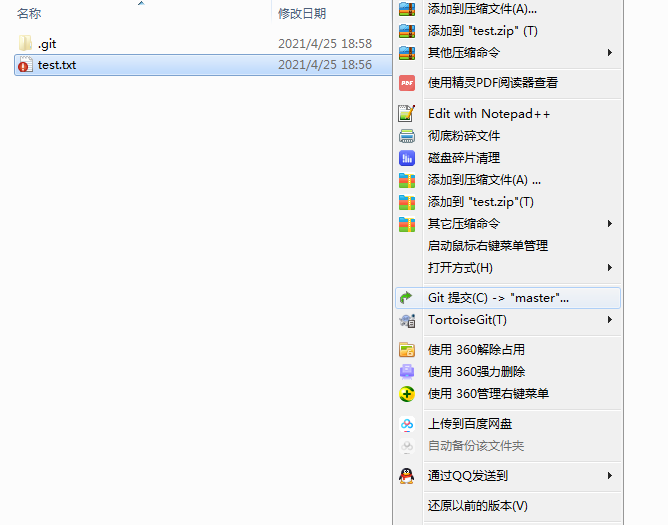Expand the TortoiseGit(T) submenu arrow
Image resolution: width=668 pixels, height=525 pixels.
tap(610, 320)
